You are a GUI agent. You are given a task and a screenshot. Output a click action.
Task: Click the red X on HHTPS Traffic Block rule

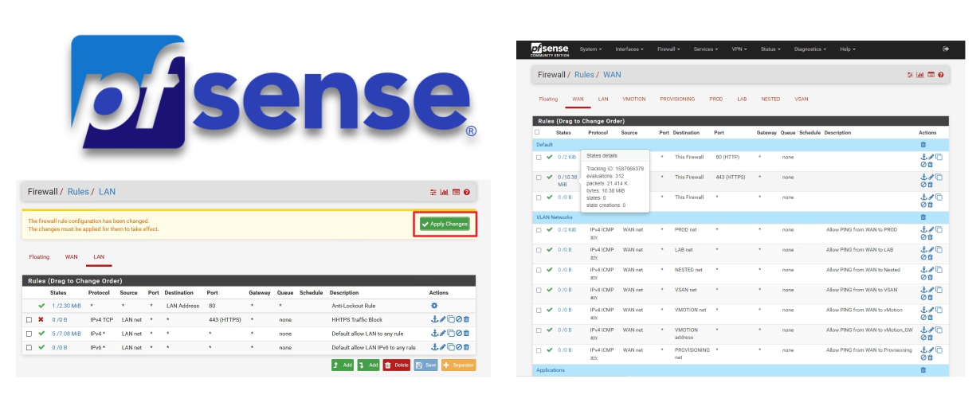pyautogui.click(x=41, y=319)
